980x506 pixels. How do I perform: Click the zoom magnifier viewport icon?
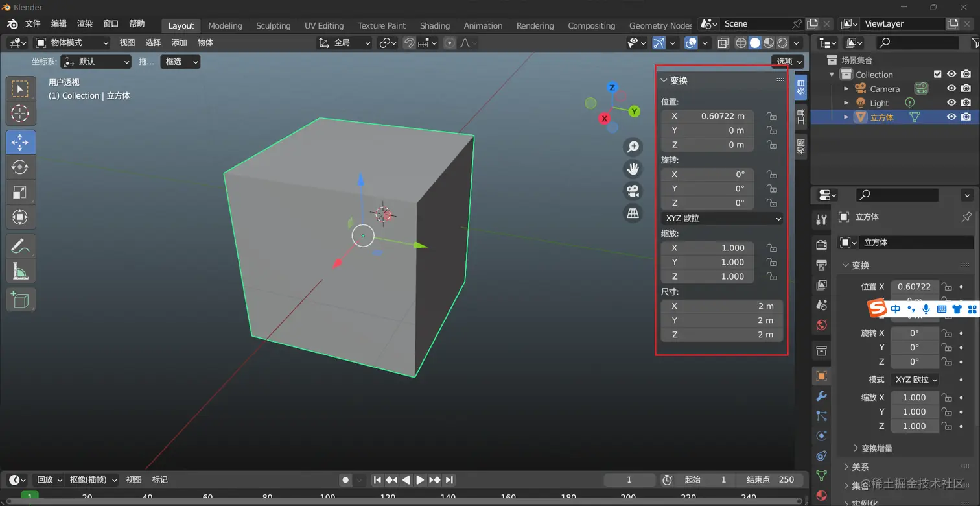point(633,147)
